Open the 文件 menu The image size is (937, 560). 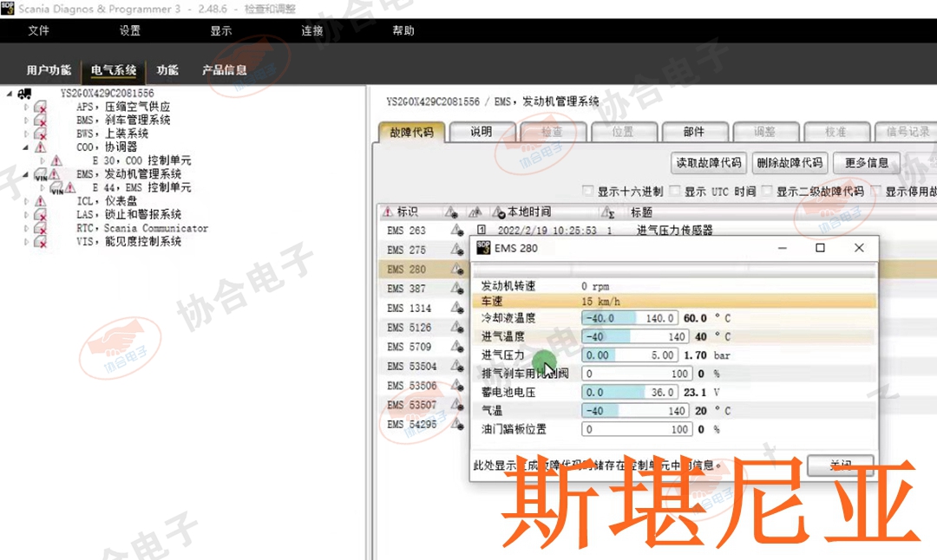point(39,30)
